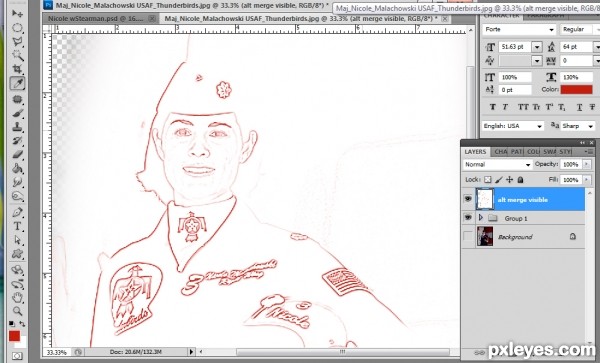Image resolution: width=600 pixels, height=363 pixels.
Task: Lock layer position
Action: (509, 179)
